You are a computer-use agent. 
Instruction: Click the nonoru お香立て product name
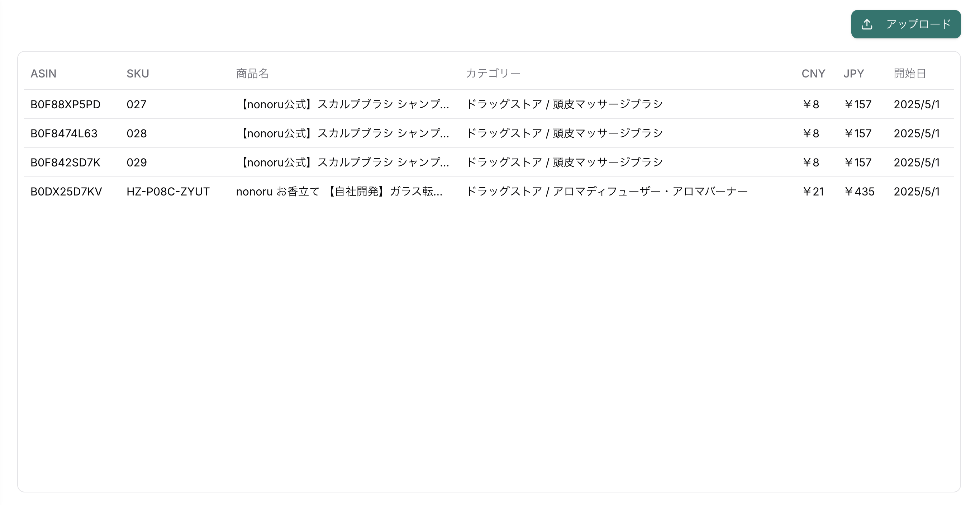339,192
